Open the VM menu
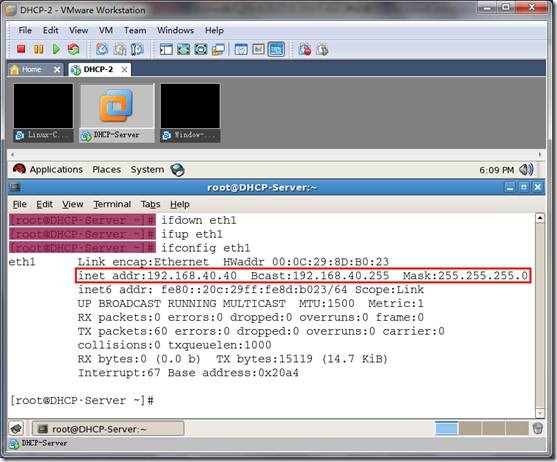This screenshot has height=462, width=557. coord(106,31)
